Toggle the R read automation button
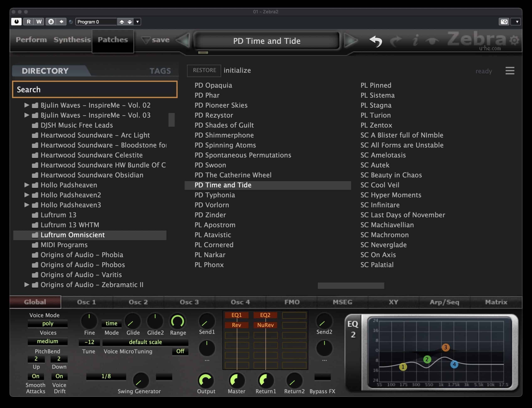The image size is (532, 408). point(29,22)
